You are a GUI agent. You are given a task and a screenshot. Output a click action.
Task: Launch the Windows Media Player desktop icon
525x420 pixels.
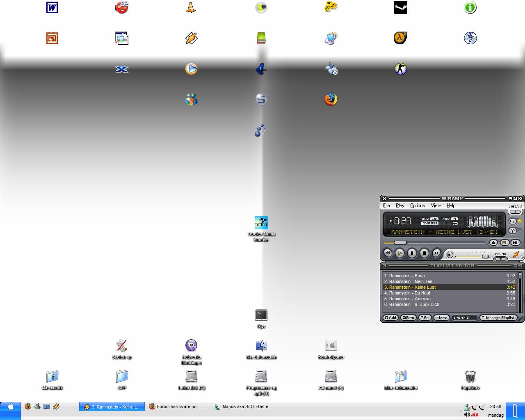[191, 69]
